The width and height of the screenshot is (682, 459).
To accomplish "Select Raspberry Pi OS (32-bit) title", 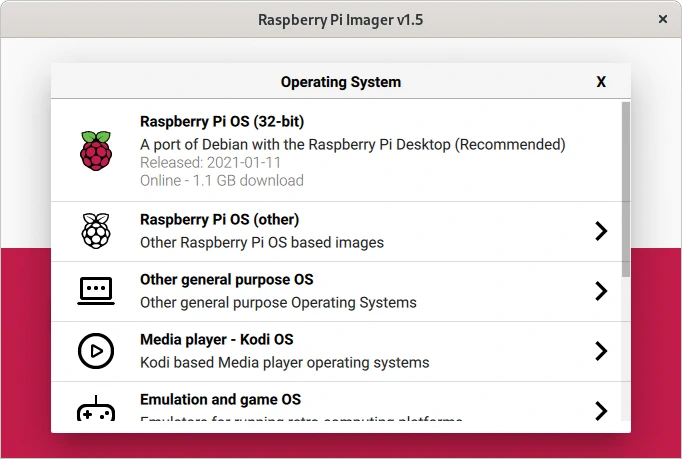I will coord(222,122).
